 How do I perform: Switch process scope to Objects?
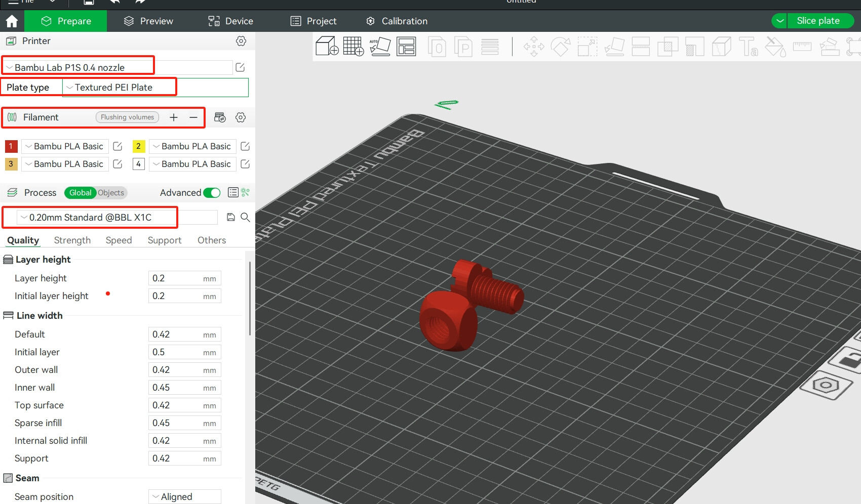tap(111, 193)
